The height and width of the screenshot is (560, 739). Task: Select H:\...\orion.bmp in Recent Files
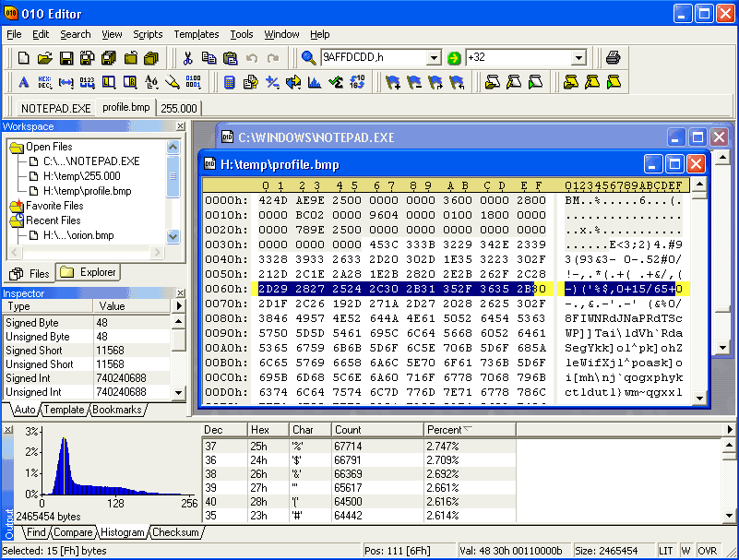click(x=78, y=235)
